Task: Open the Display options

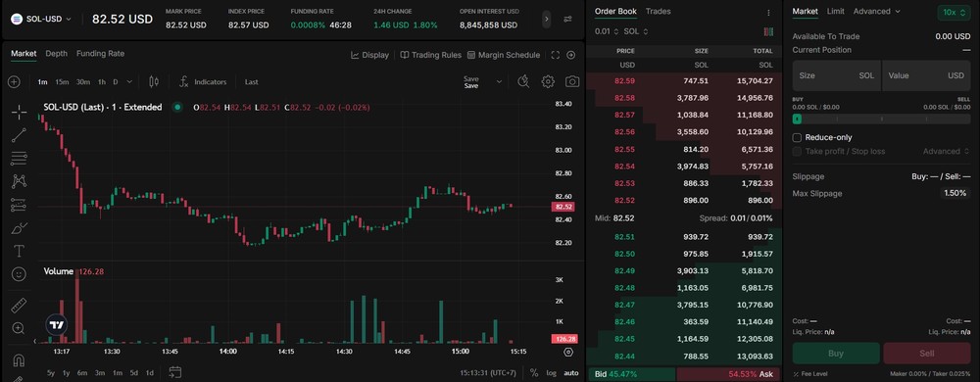Action: tap(369, 55)
